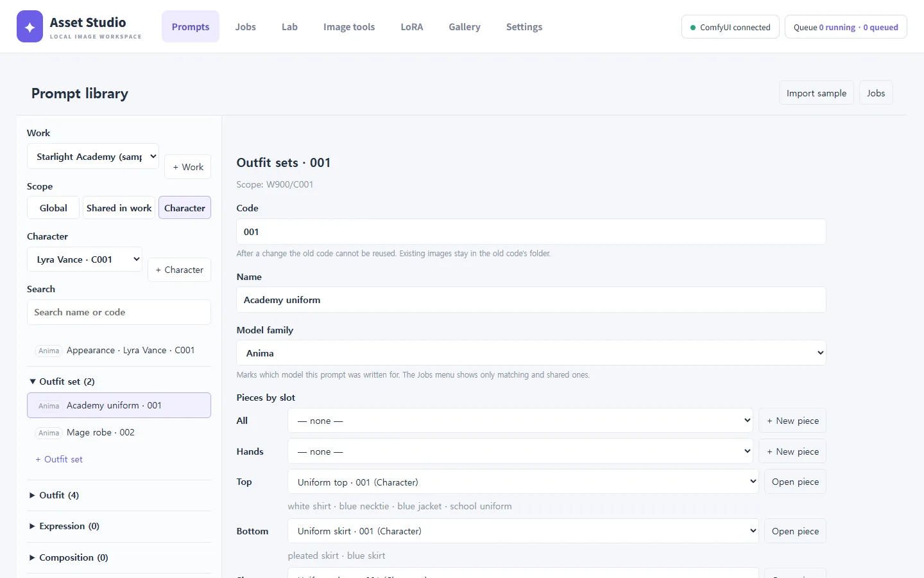Click the Asset Studio sparkle logo icon
This screenshot has height=578, width=924.
pos(30,26)
